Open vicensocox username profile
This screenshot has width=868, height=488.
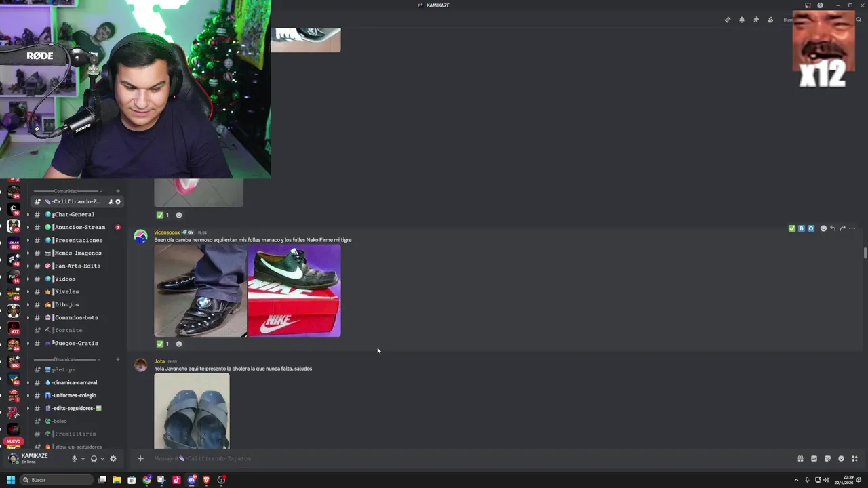coord(167,232)
